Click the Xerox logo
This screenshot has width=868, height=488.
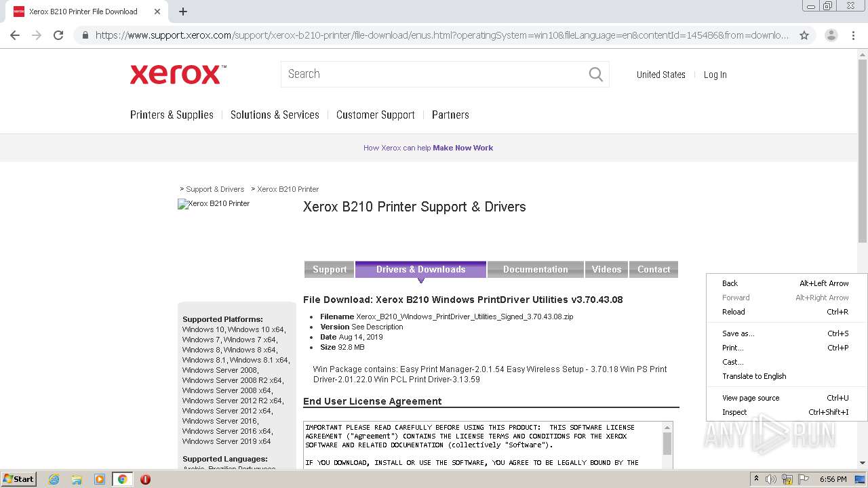coord(178,75)
